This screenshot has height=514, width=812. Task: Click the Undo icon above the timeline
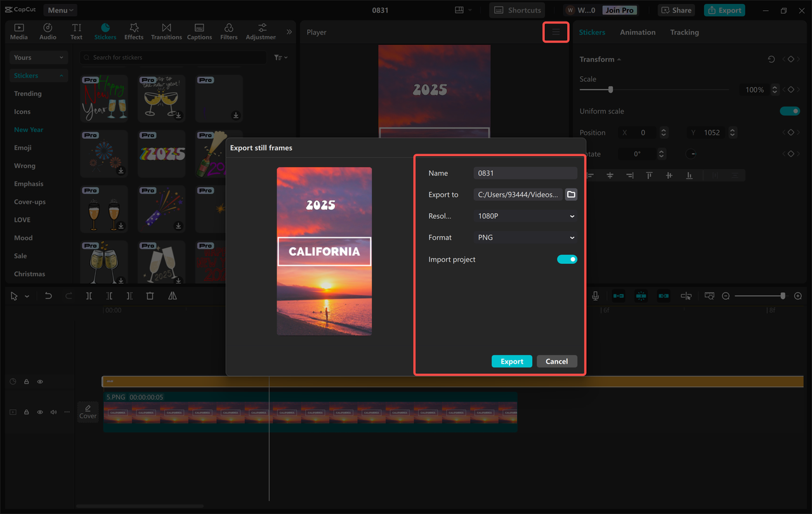[x=48, y=295]
